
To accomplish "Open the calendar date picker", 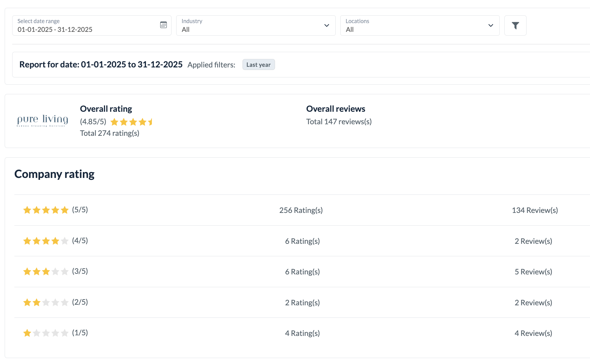I will [163, 25].
